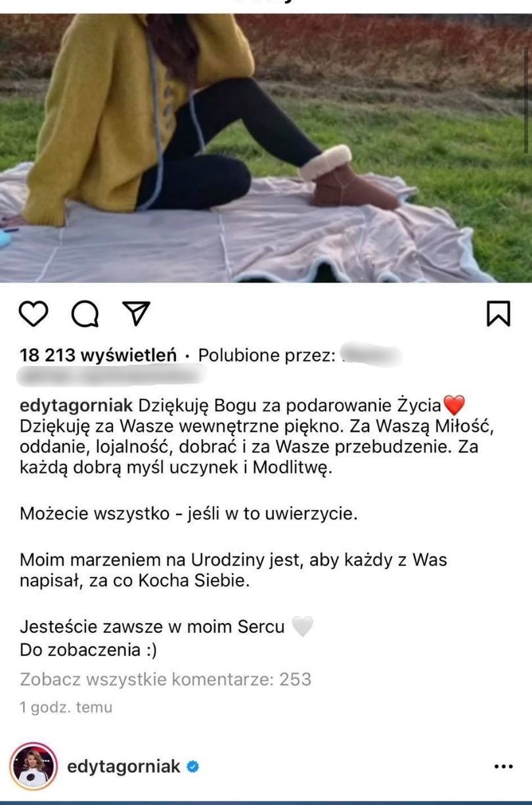The width and height of the screenshot is (532, 805).
Task: Tap the caption line "Możecie wszystko - jeśli w to uwierzycie."
Action: pyautogui.click(x=189, y=514)
